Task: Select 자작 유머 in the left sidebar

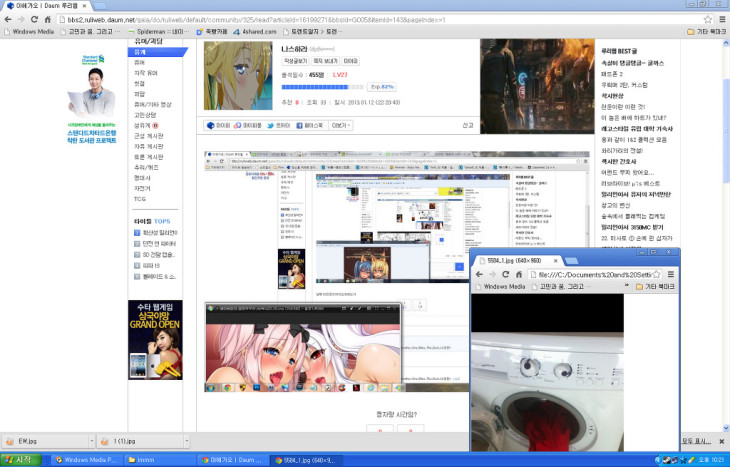Action: coord(146,73)
